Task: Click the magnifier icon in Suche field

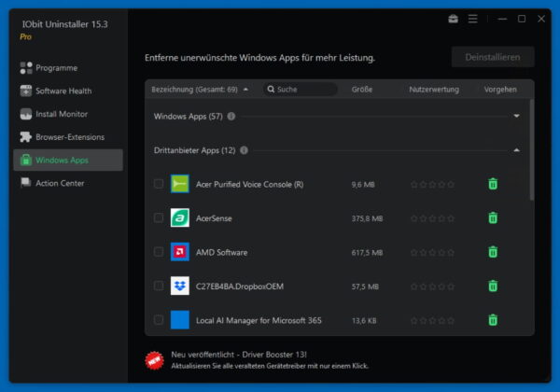Action: point(271,90)
